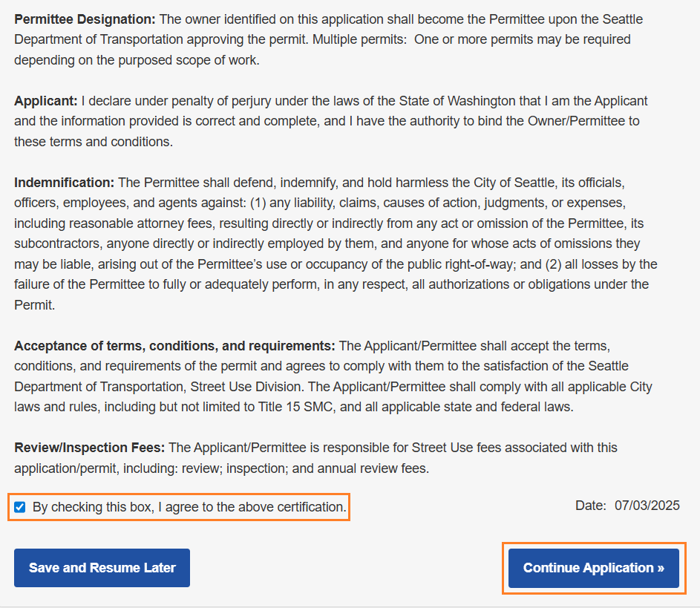This screenshot has width=700, height=608.
Task: Click the bold "Applicant:" heading
Action: tap(46, 100)
